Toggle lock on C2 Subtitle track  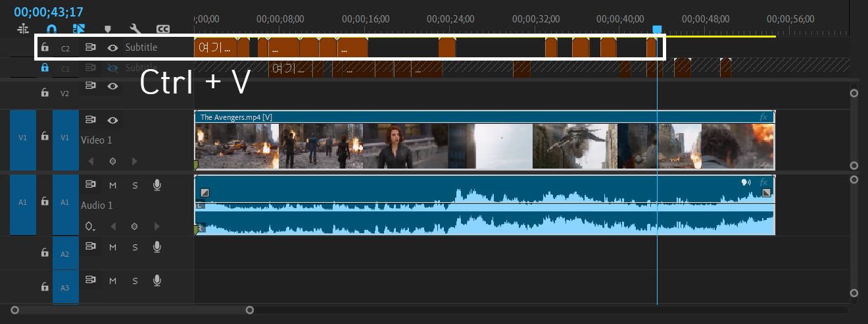(x=45, y=47)
